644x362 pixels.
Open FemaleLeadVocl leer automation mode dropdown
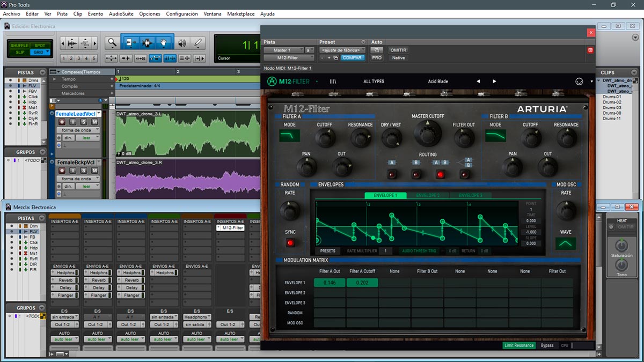point(87,138)
